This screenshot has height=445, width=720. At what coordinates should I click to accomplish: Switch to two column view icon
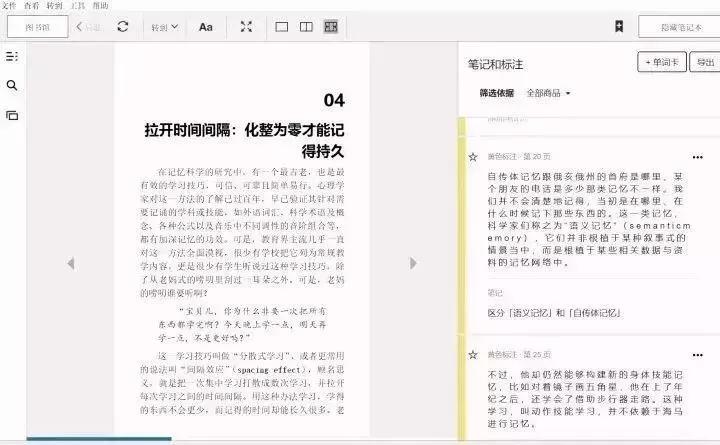click(x=306, y=27)
